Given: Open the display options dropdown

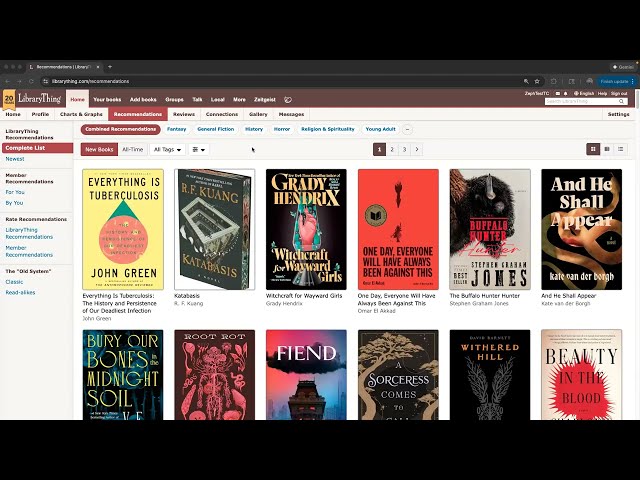Looking at the screenshot, I should 199,150.
